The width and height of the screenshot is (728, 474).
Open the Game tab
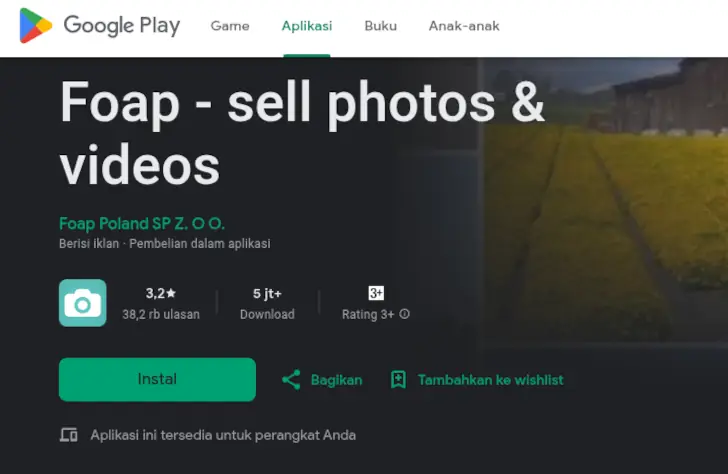pyautogui.click(x=230, y=26)
